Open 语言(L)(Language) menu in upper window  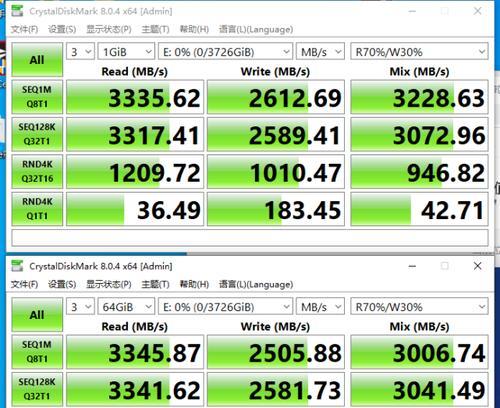[x=256, y=29]
